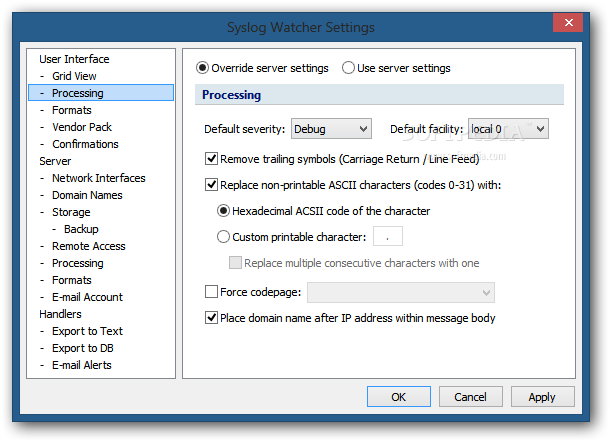Screen dimensions: 610x442
Task: Open the Force codepage dropdown list
Action: pyautogui.click(x=401, y=293)
